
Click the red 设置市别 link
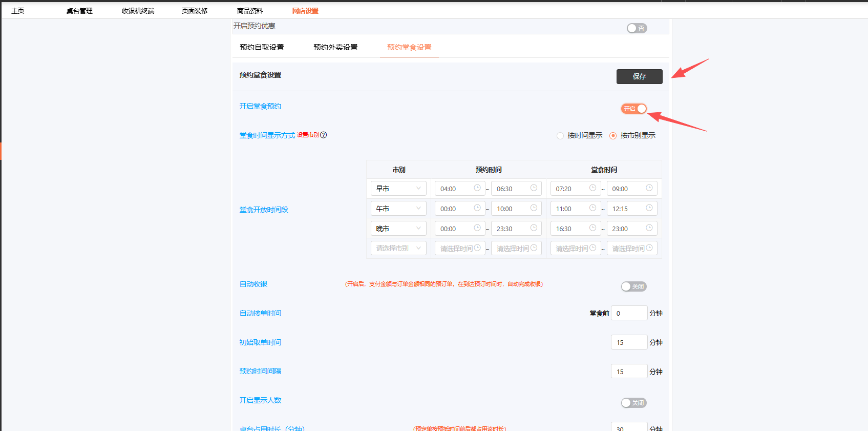[x=308, y=135]
